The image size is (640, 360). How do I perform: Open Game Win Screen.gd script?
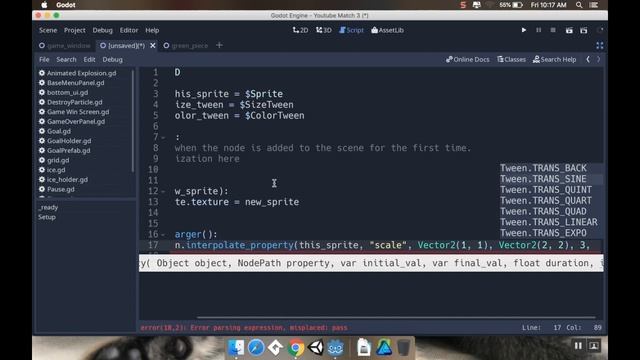74,112
